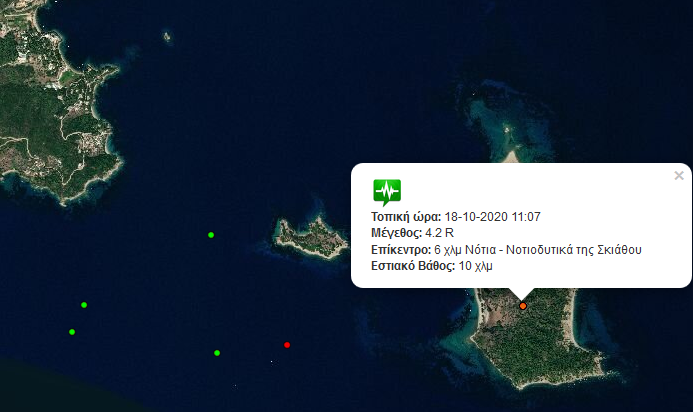Click the 'Επίκεντρο' label in popup

401,250
